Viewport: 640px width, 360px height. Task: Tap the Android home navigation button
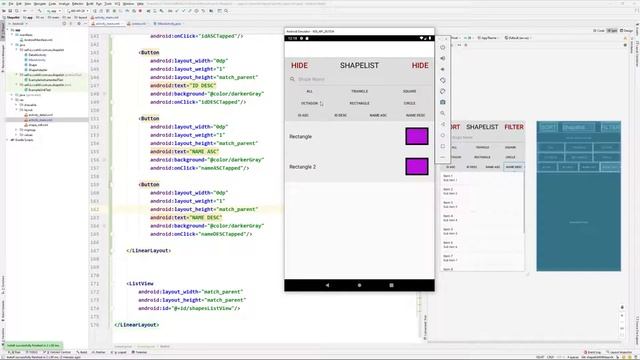coord(359,285)
